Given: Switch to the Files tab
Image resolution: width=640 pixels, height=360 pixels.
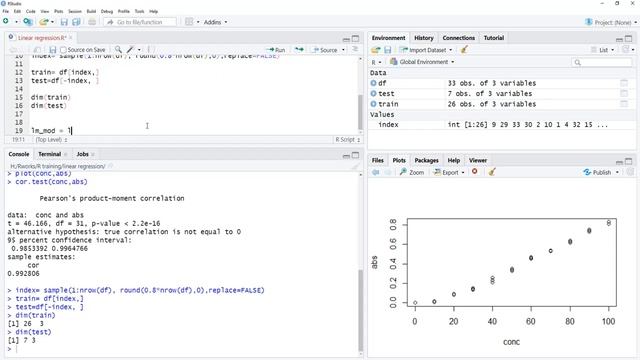Looking at the screenshot, I should (378, 160).
